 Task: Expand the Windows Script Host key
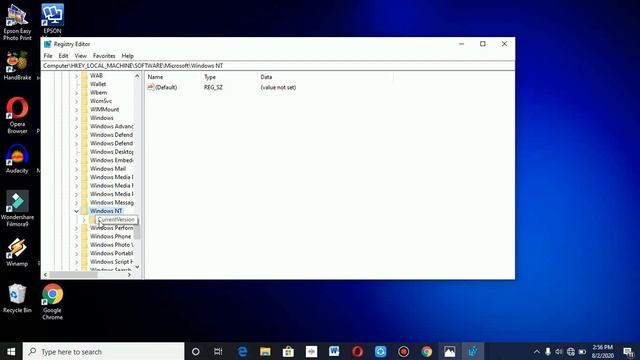[76, 262]
